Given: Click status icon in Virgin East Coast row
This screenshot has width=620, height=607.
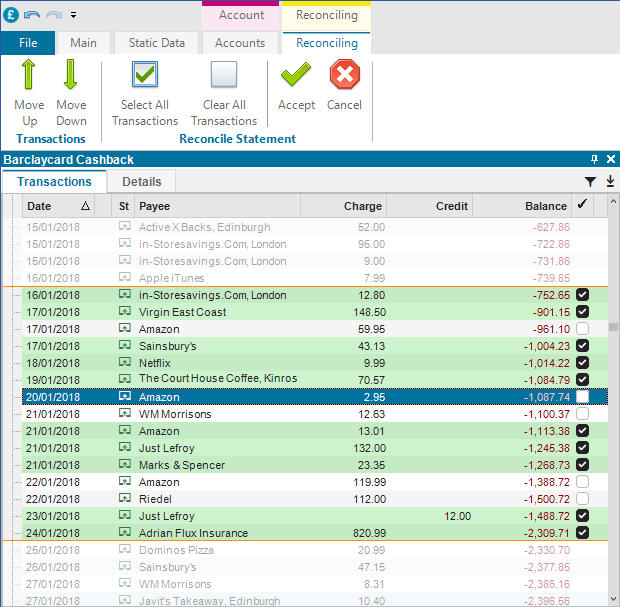Looking at the screenshot, I should point(125,311).
